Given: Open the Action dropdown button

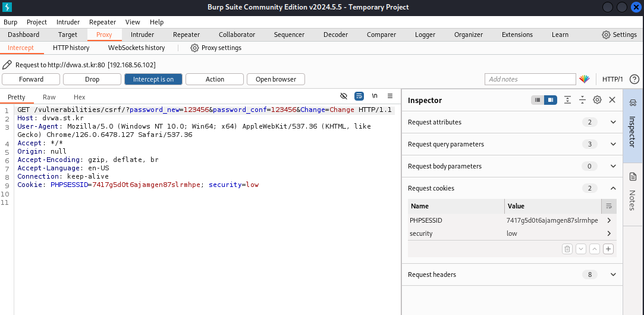Looking at the screenshot, I should pos(215,79).
